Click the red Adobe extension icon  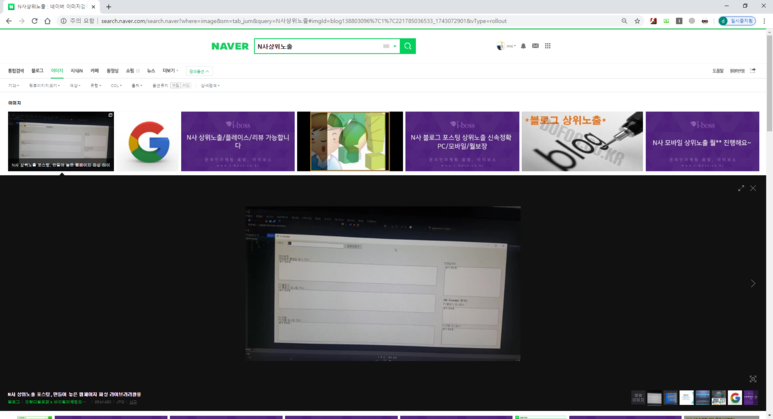tap(653, 21)
